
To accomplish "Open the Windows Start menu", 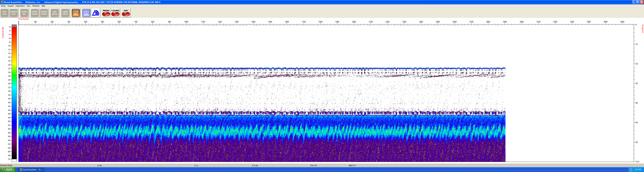I will pos(8,169).
